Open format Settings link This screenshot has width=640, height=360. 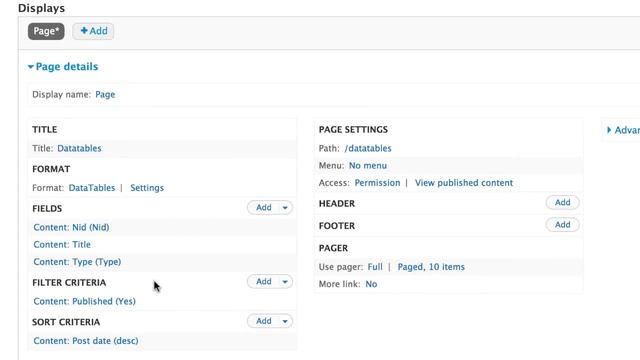pyautogui.click(x=147, y=188)
